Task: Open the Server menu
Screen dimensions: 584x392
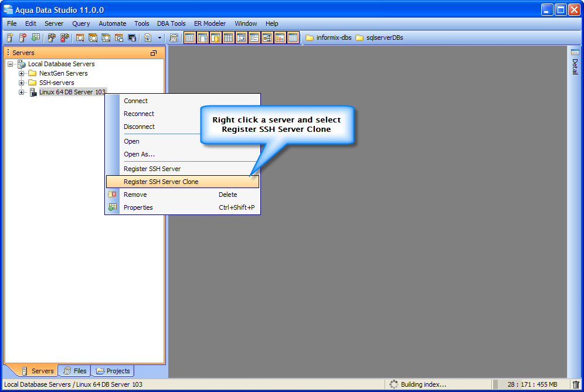Action: 54,23
